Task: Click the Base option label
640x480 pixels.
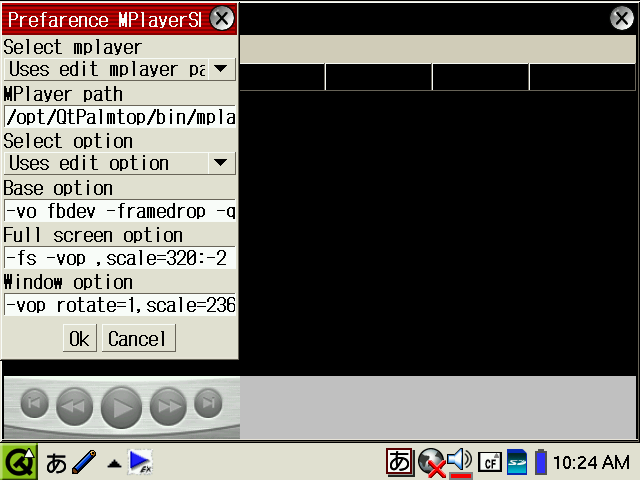Action: tap(58, 189)
